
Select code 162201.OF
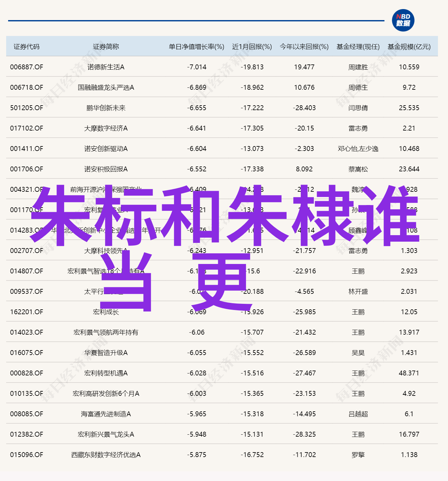tap(27, 312)
